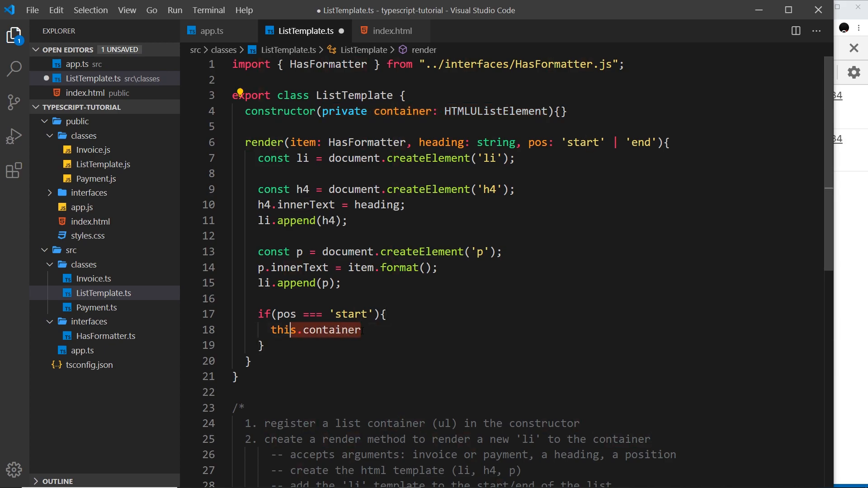Screen dimensions: 868x488
Task: Open the Run and Debug view
Action: [x=14, y=136]
